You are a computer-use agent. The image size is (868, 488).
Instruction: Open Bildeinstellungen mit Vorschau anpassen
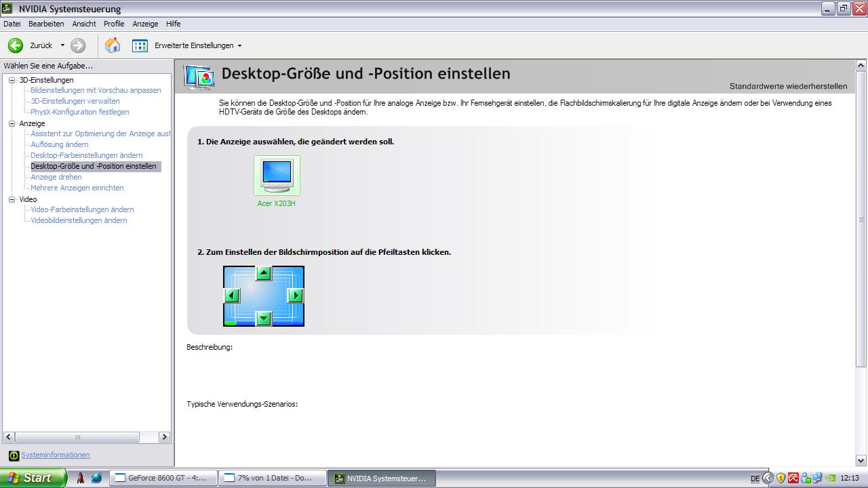click(x=96, y=90)
